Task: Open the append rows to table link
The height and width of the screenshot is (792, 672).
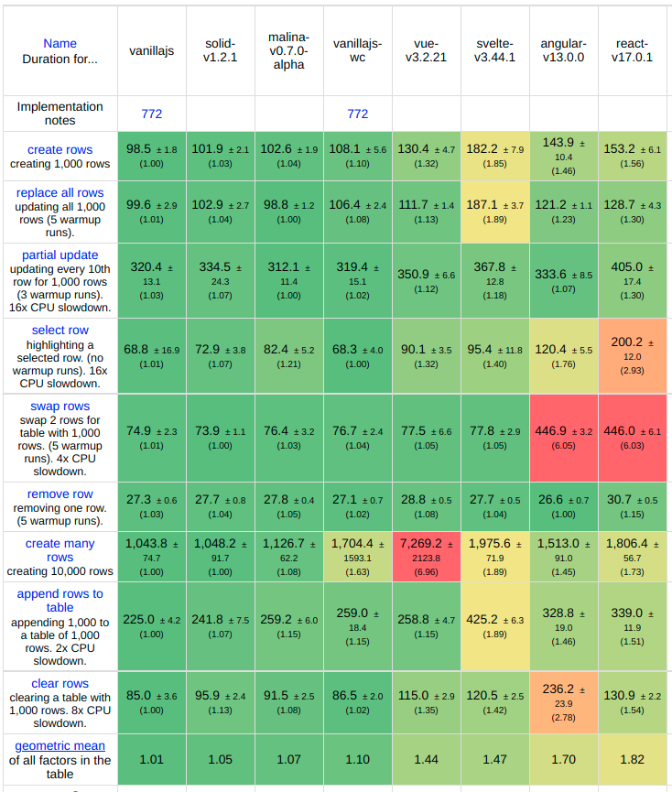Action: pos(60,601)
